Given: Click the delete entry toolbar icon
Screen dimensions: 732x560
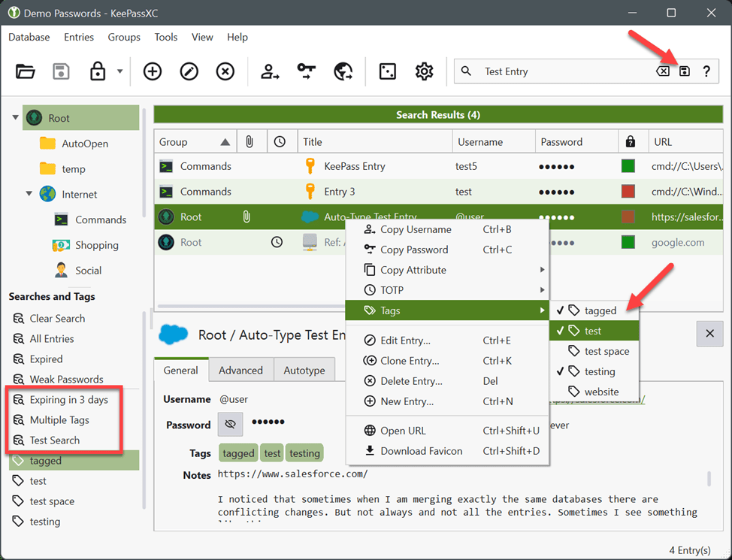Looking at the screenshot, I should click(225, 71).
